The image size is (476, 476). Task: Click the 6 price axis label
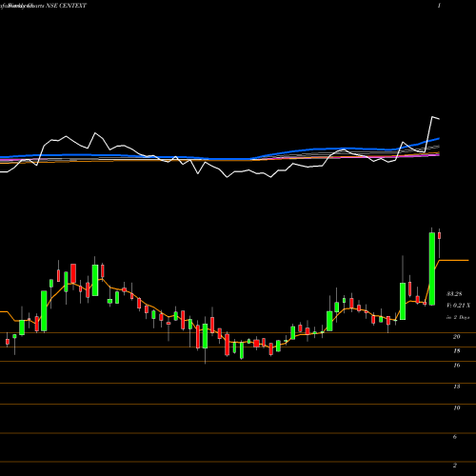tap(455, 437)
